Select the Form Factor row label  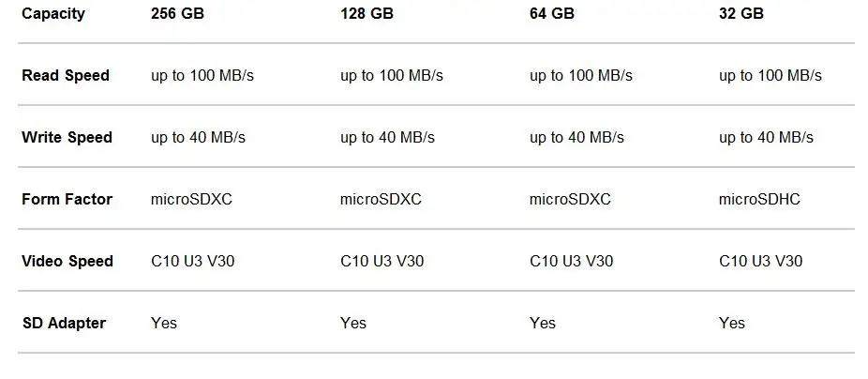point(67,199)
